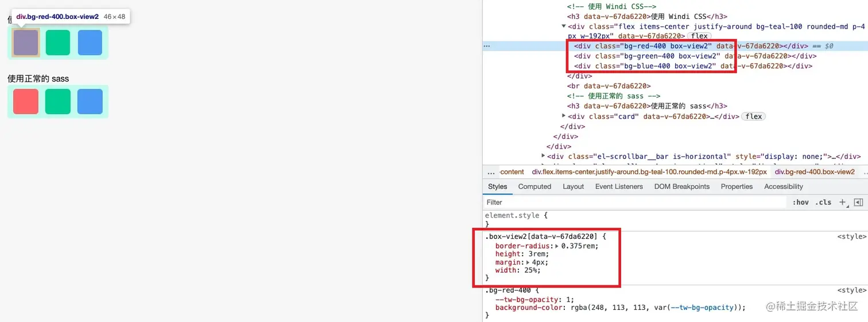Click the blue box in the Windi CSS row
The height and width of the screenshot is (322, 868).
(90, 42)
